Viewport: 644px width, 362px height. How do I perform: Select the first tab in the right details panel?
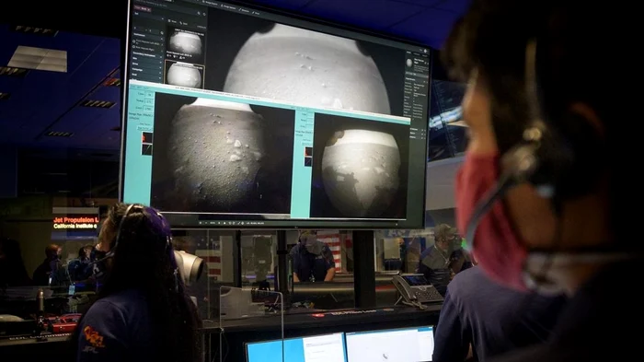[x=408, y=53]
